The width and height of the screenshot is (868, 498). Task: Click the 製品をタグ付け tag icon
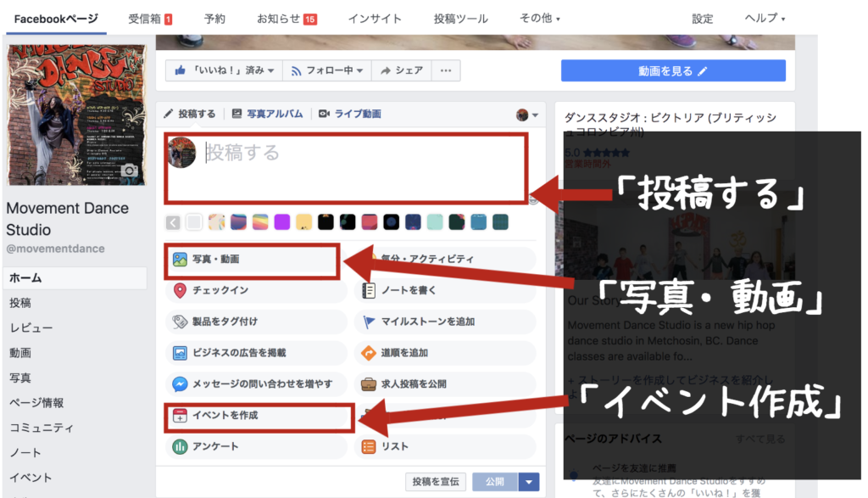(x=180, y=322)
